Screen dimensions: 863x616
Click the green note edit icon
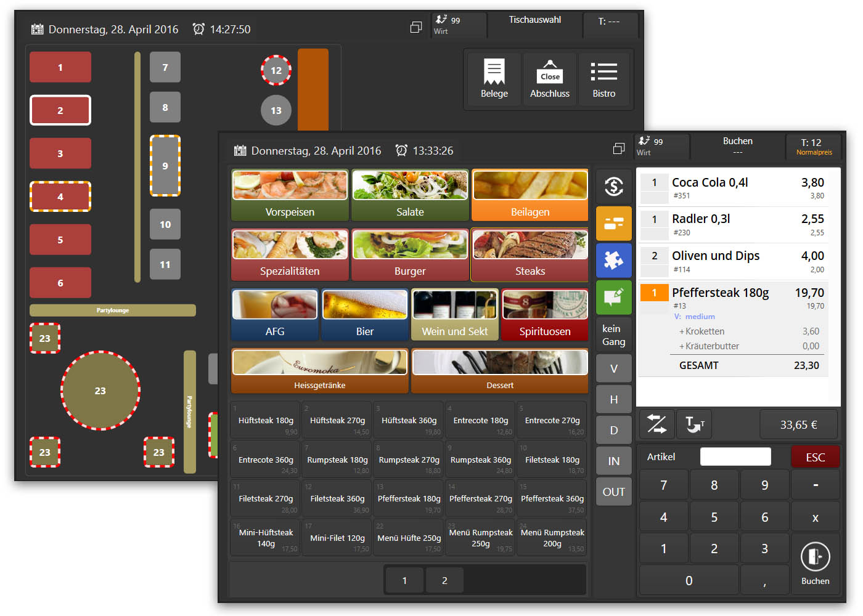coord(613,297)
